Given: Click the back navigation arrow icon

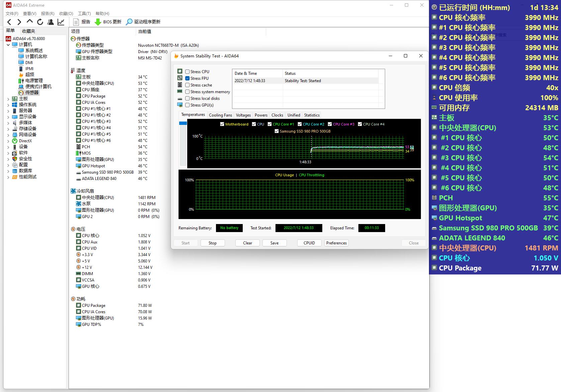Looking at the screenshot, I should click(9, 22).
